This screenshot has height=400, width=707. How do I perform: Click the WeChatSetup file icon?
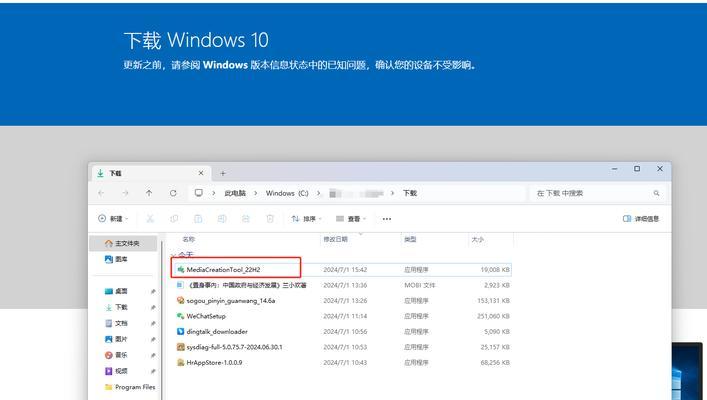click(x=181, y=316)
